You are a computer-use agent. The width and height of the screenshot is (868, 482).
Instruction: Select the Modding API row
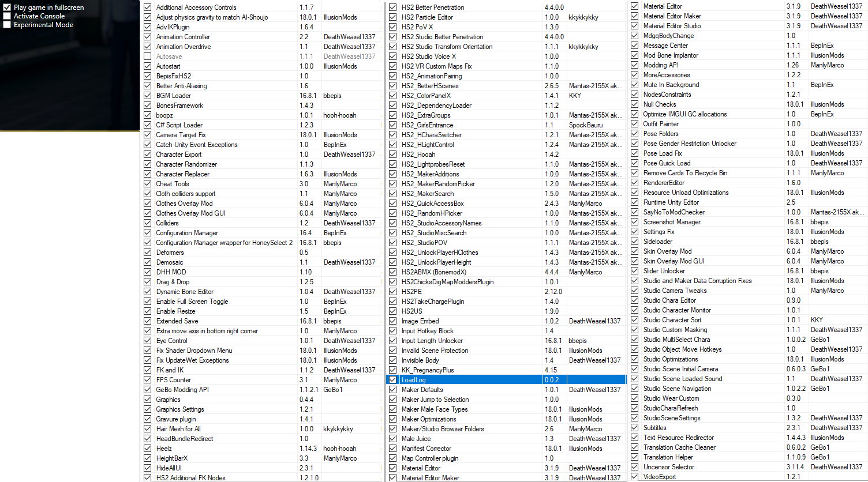[x=748, y=65]
